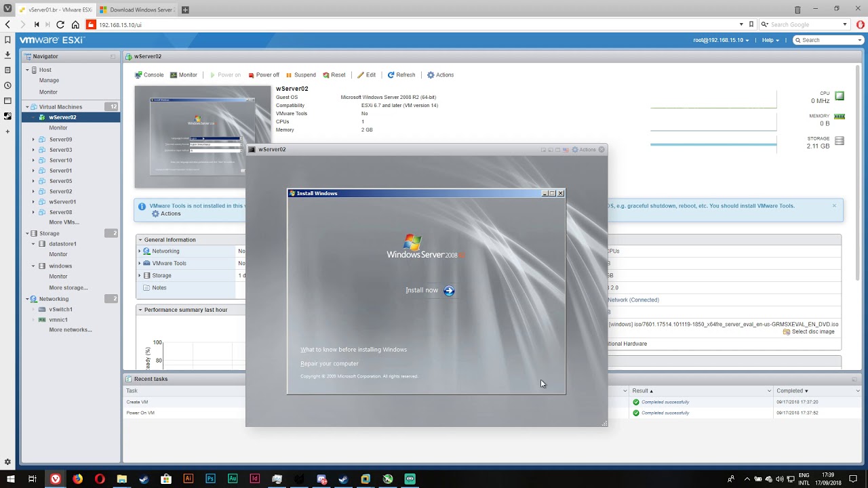Go to browser home page
The width and height of the screenshot is (868, 488).
(75, 24)
